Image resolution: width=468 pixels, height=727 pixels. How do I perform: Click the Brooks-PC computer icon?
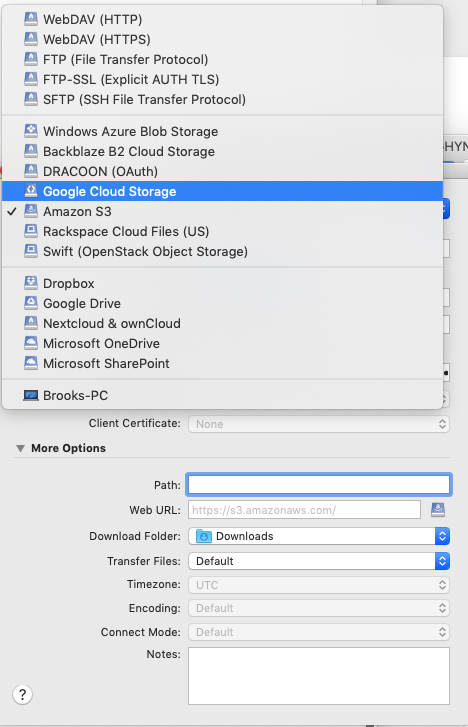(x=31, y=395)
